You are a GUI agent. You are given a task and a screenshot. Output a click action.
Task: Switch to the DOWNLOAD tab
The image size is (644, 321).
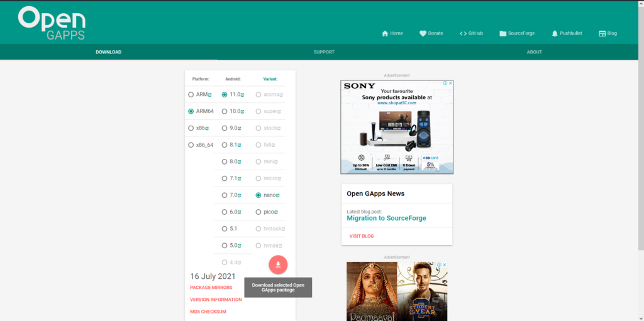click(108, 52)
